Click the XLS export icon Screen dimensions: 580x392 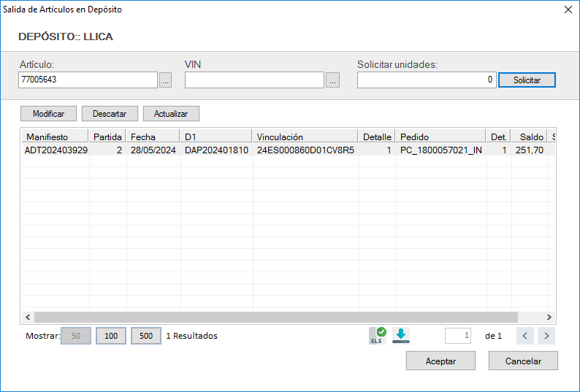378,336
